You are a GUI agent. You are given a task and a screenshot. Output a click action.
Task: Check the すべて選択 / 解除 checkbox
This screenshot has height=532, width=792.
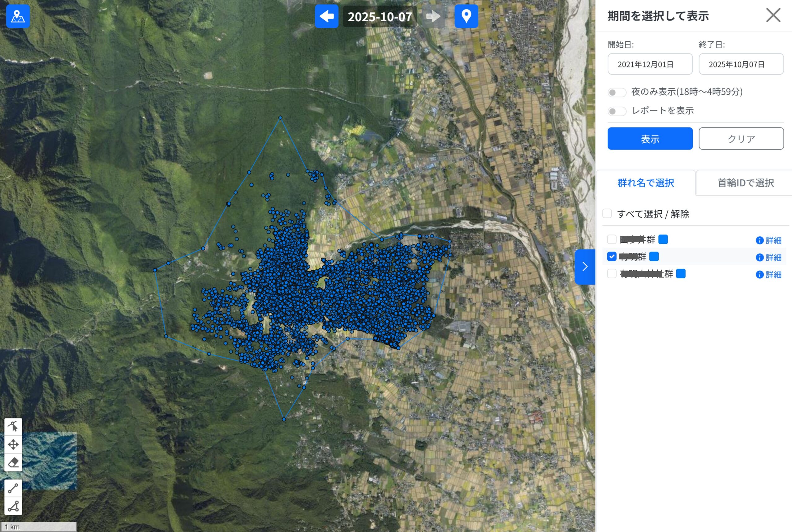(x=607, y=213)
